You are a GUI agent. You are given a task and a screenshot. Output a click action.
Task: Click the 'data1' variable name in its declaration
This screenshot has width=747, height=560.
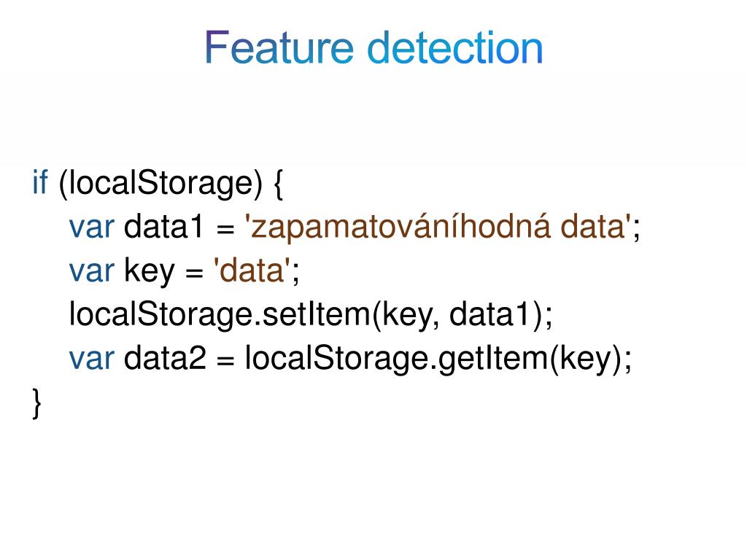click(164, 226)
